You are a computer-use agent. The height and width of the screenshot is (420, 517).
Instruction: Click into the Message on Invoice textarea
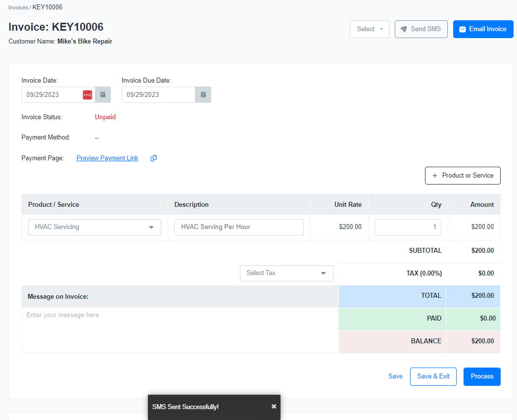tap(180, 329)
